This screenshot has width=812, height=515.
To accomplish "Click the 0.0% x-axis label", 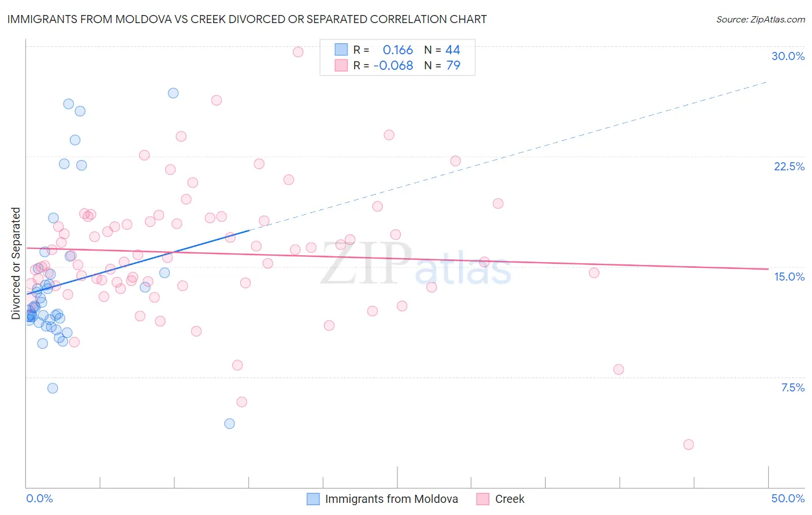I will [x=39, y=498].
